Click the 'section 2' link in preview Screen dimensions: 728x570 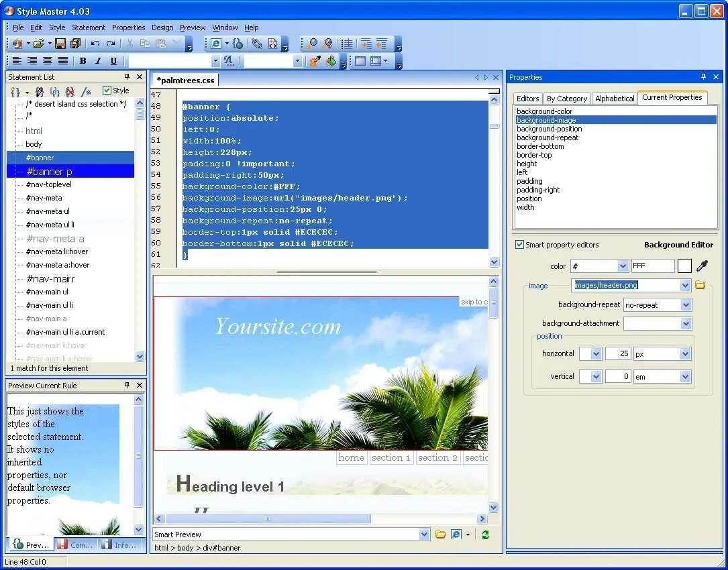(x=438, y=457)
